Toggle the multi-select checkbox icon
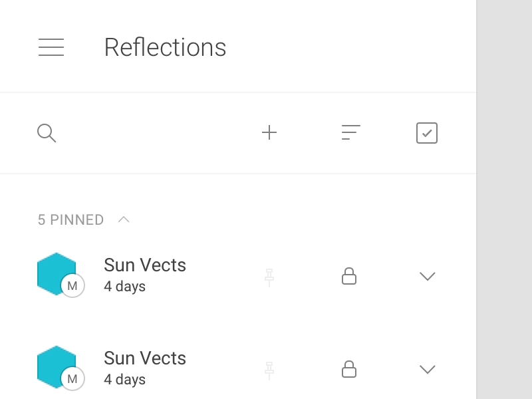The height and width of the screenshot is (399, 532). pyautogui.click(x=427, y=133)
